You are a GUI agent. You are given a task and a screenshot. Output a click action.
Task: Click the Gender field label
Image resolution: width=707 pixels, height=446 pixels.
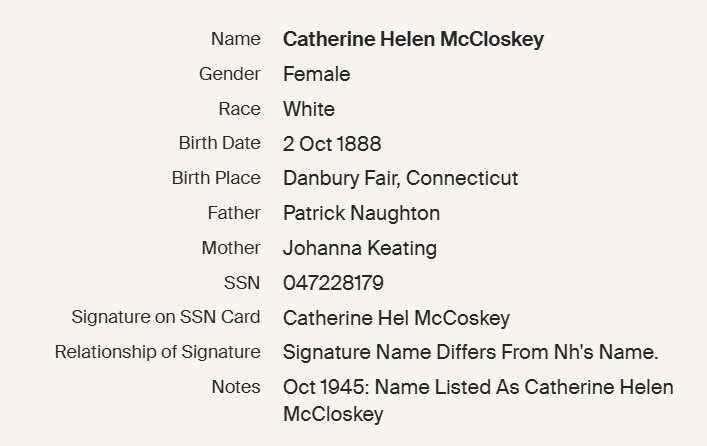pyautogui.click(x=229, y=74)
